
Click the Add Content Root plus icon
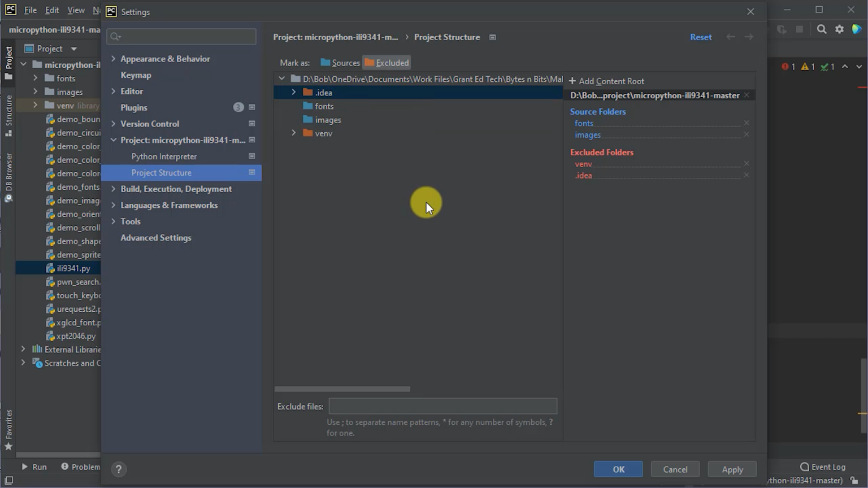[572, 81]
